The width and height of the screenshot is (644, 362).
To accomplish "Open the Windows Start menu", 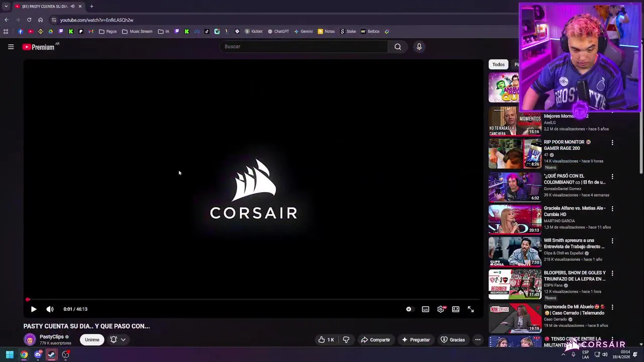I will coord(10,354).
